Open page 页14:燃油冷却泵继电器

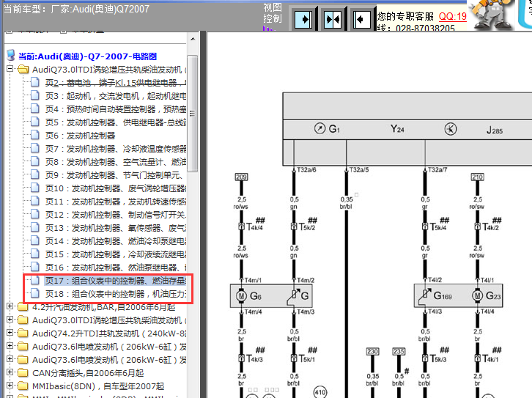point(115,241)
